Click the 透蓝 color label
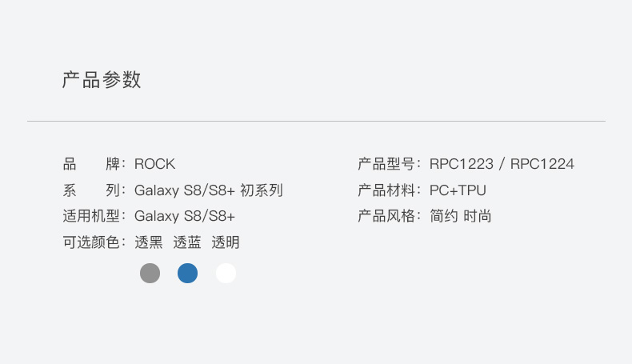The width and height of the screenshot is (632, 364). point(187,242)
